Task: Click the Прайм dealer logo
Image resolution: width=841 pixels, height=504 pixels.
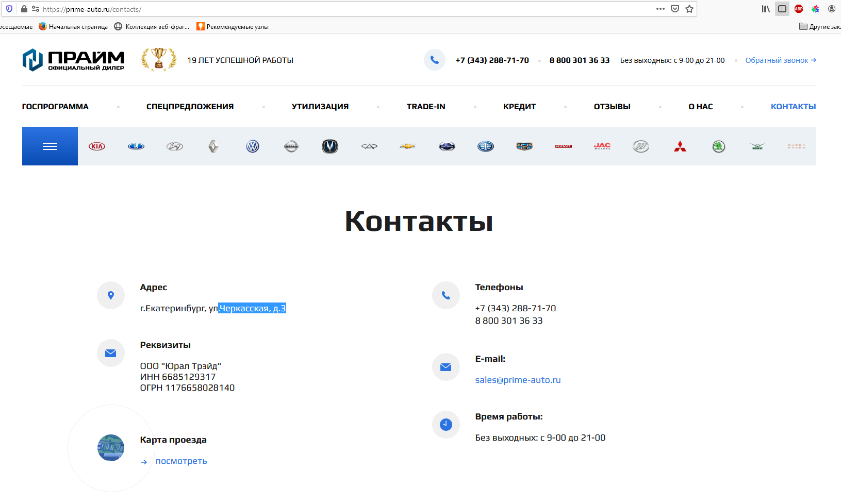Action: point(73,60)
